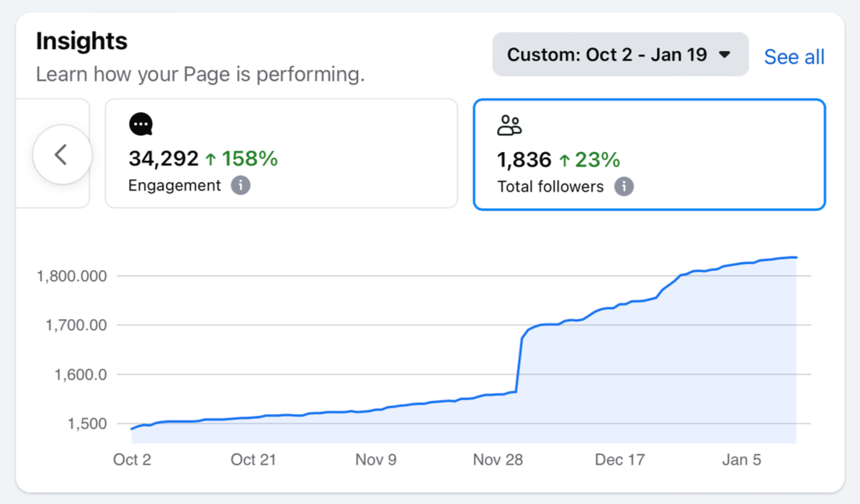Viewport: 860px width, 504px height.
Task: Click the See all link
Action: pyautogui.click(x=794, y=56)
